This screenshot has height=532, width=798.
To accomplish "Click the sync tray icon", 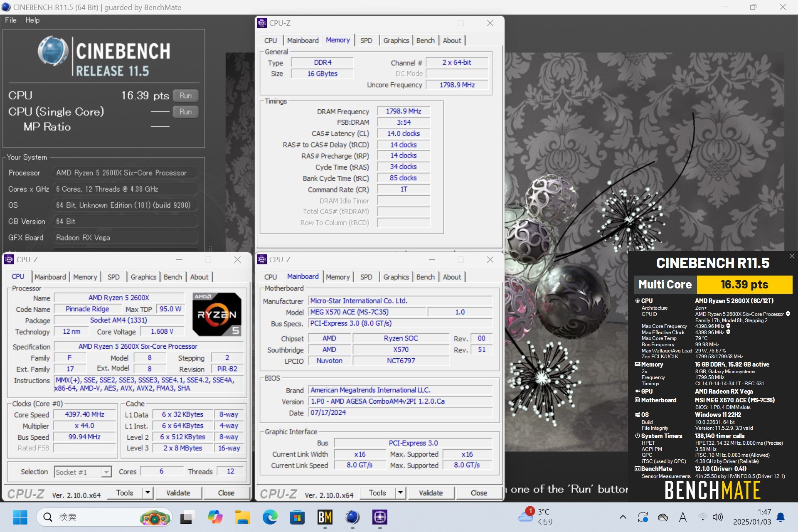I will point(643,517).
